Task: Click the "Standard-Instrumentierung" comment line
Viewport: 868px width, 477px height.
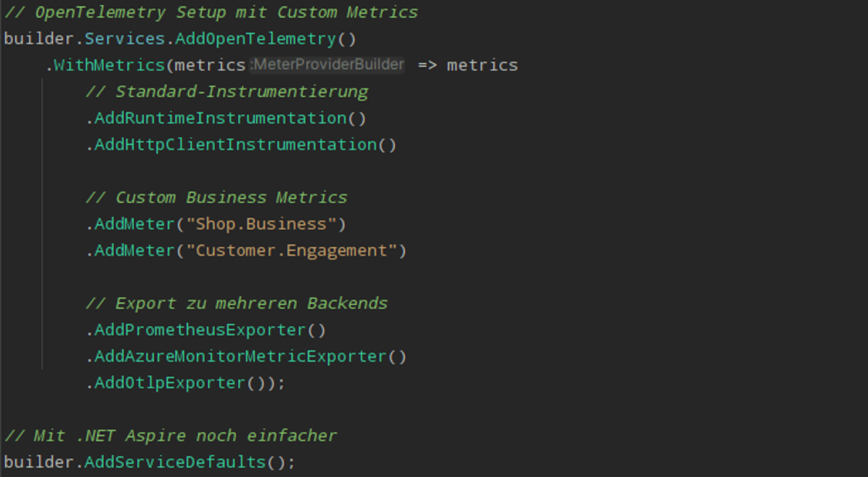Action: [227, 92]
